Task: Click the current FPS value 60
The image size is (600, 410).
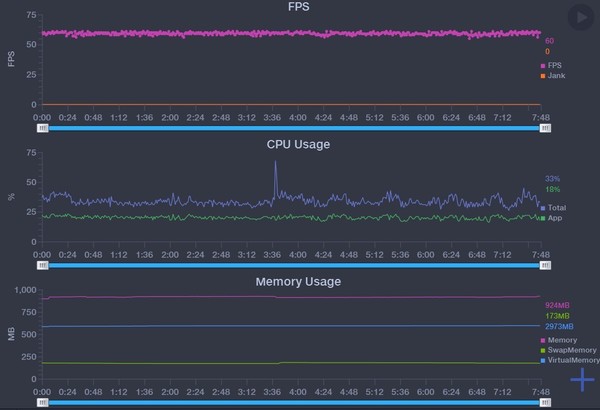Action: [x=549, y=41]
